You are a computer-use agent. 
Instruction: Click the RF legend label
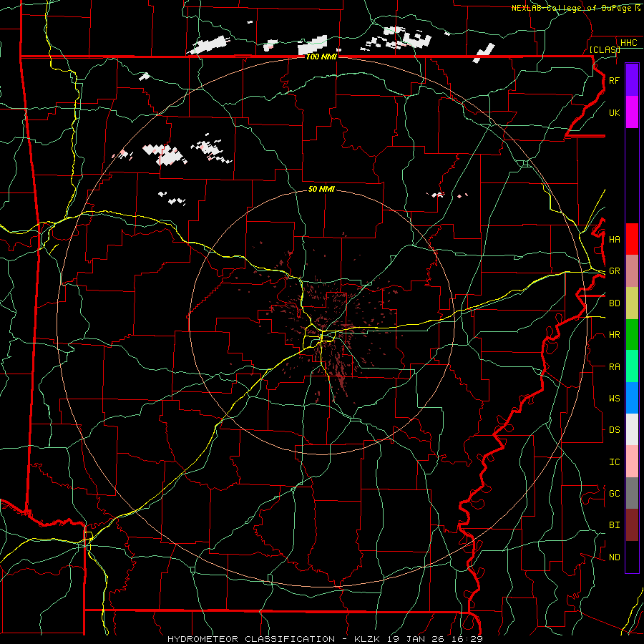[x=615, y=80]
